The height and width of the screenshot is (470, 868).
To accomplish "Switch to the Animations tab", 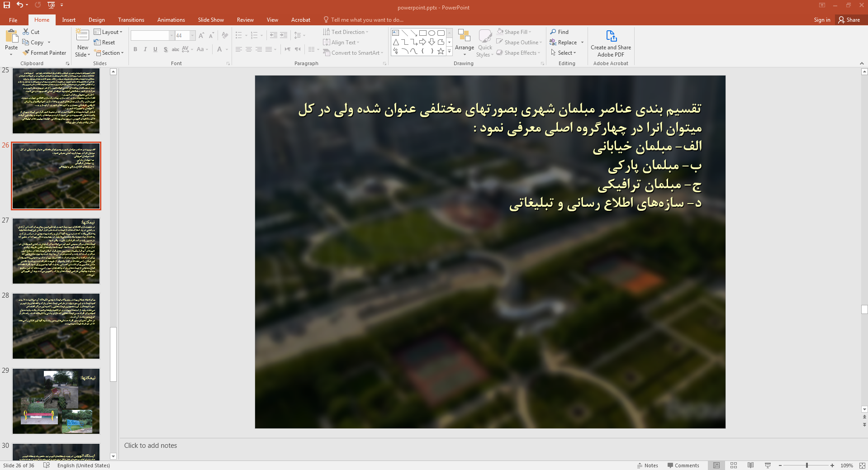I will coord(171,20).
